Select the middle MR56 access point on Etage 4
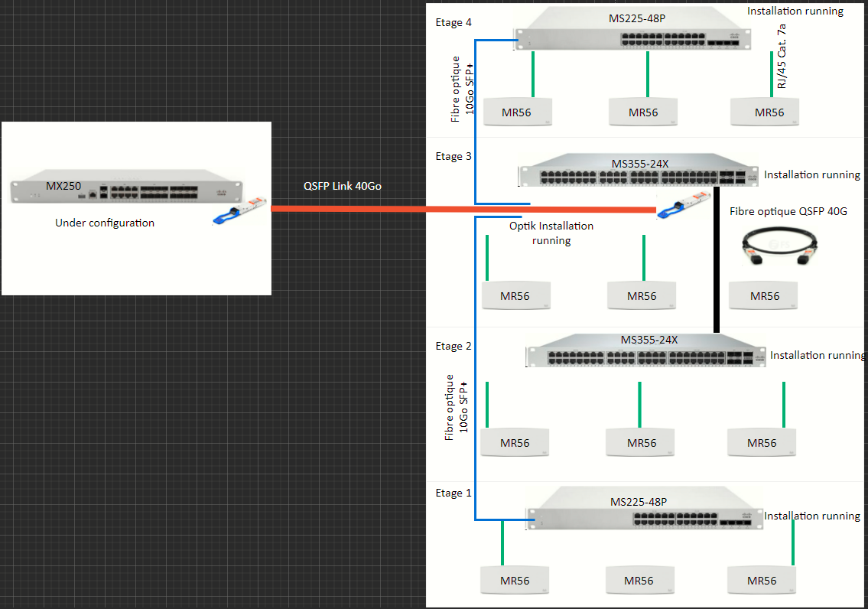Viewport: 868px width, 609px height. (x=642, y=112)
